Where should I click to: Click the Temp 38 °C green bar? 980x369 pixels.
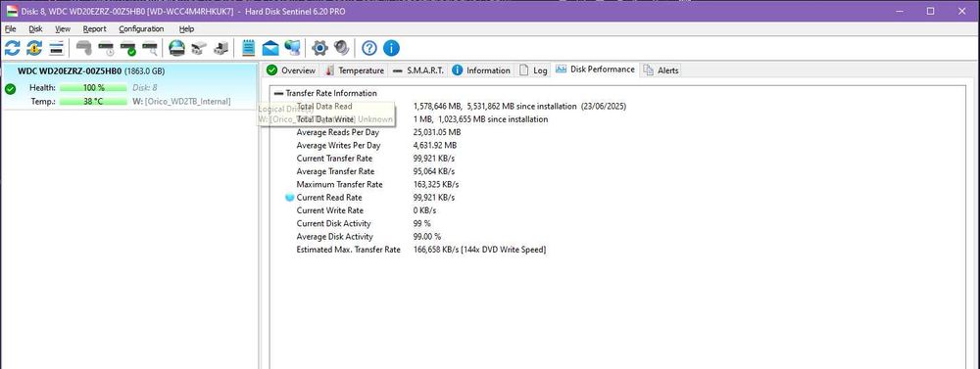93,101
